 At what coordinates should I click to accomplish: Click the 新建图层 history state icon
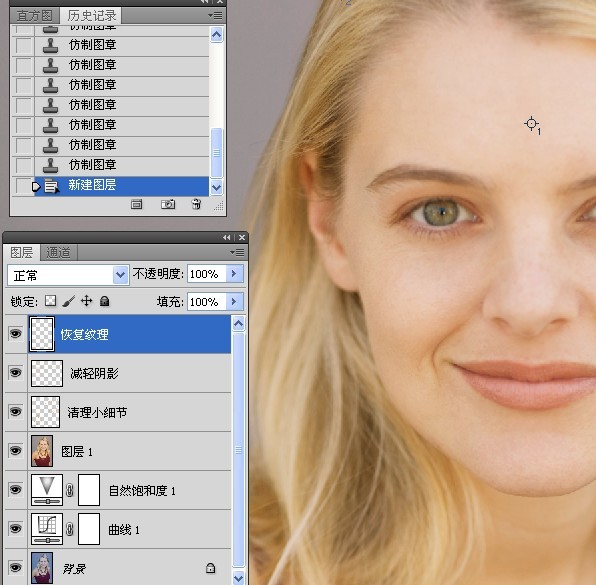pos(51,186)
